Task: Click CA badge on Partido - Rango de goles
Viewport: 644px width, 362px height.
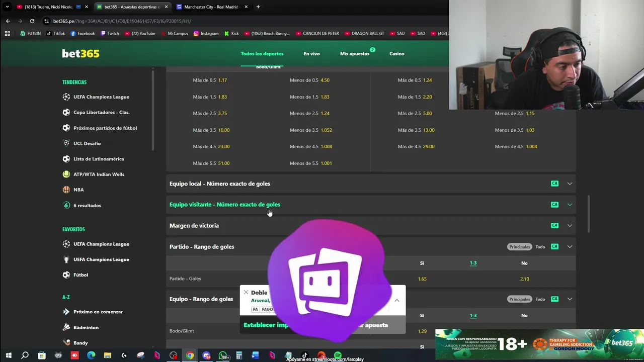Action: [554, 247]
